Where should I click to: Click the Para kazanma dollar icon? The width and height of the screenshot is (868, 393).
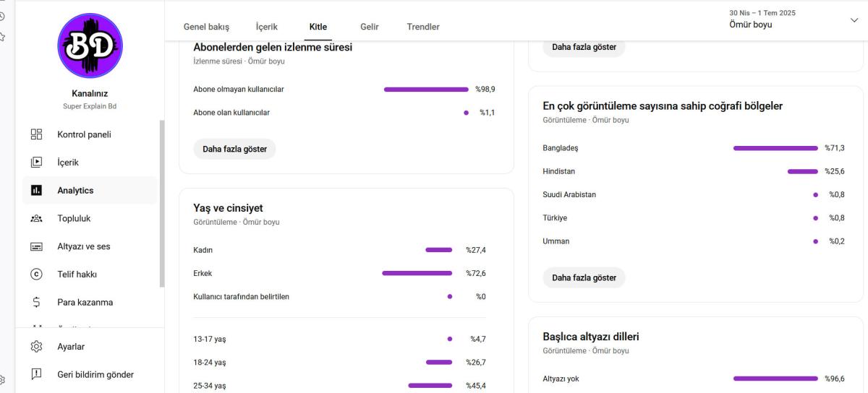coord(36,303)
